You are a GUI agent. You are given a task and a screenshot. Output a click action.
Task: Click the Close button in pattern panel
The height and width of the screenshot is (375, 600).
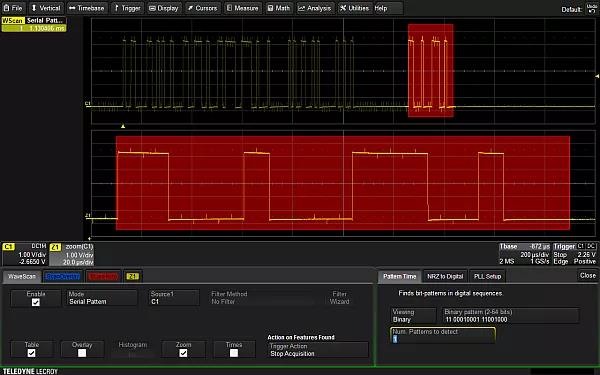pyautogui.click(x=587, y=276)
